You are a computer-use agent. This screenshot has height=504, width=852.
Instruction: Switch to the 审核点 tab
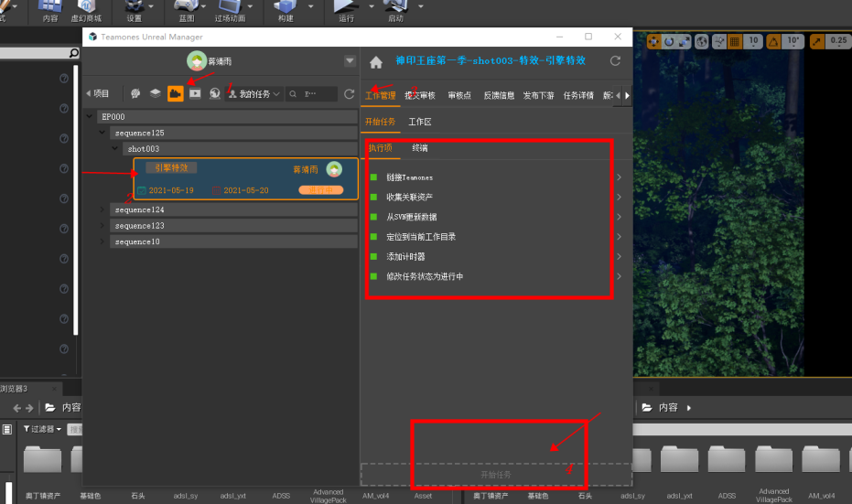[459, 95]
